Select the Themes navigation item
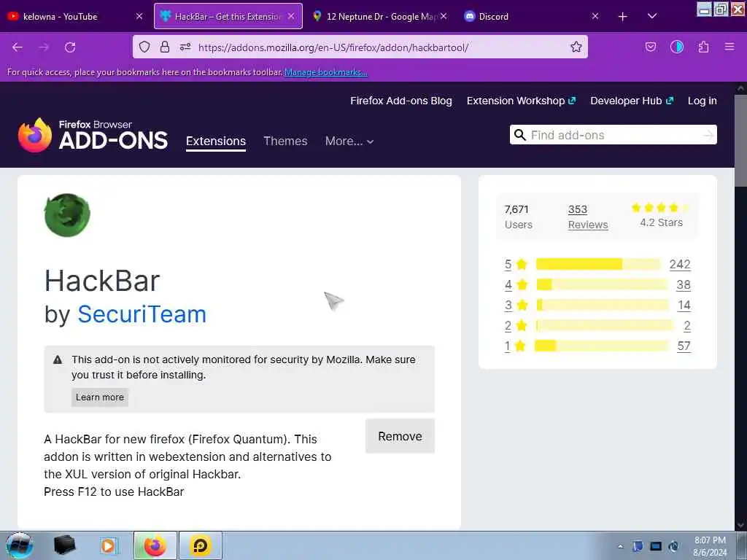The height and width of the screenshot is (560, 747). pyautogui.click(x=285, y=141)
